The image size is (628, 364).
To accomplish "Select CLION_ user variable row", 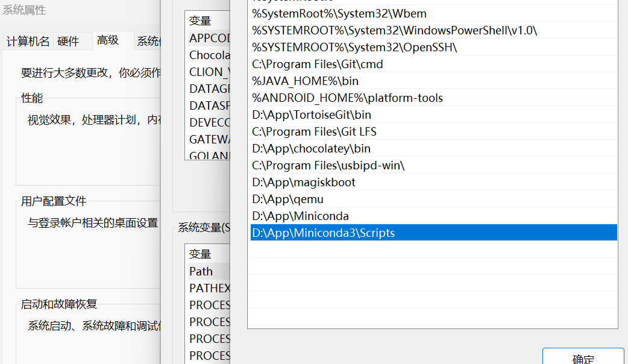I will [x=208, y=72].
